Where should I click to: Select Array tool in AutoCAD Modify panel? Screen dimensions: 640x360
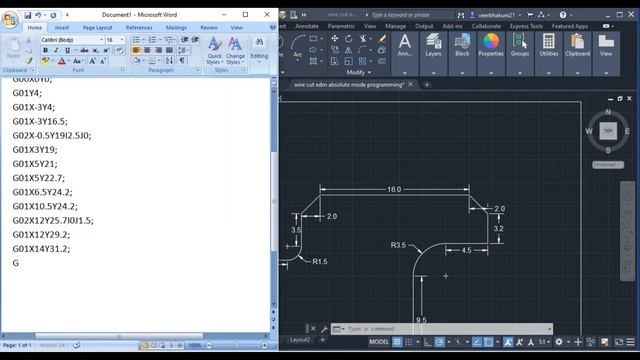[x=362, y=61]
